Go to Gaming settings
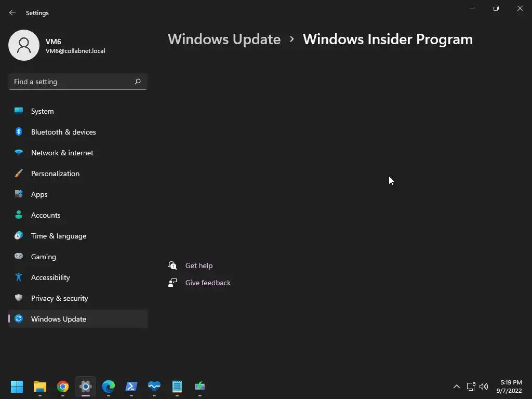Viewport: 532px width, 399px height. click(78, 257)
